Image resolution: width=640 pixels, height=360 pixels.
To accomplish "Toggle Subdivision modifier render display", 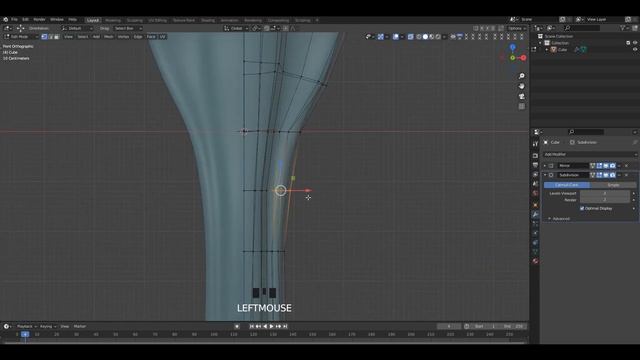I will click(x=613, y=175).
